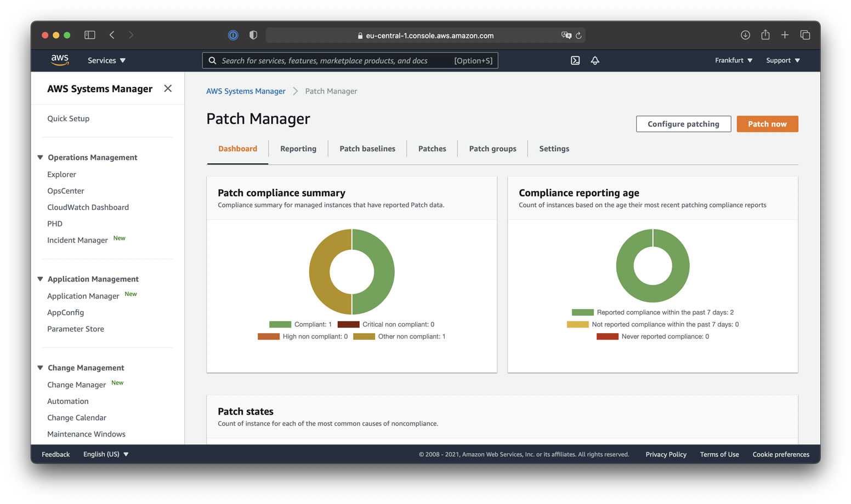Open the English (US) language selector
Image resolution: width=851 pixels, height=504 pixels.
click(x=105, y=454)
